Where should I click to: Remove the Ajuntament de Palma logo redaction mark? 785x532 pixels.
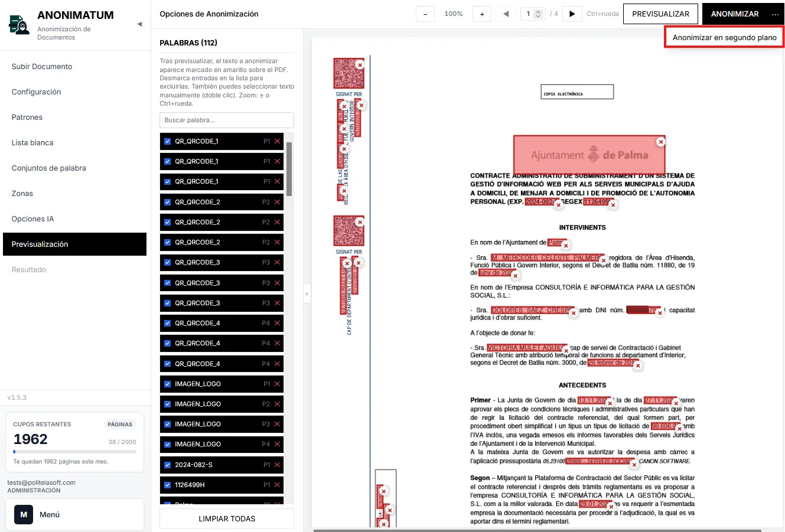point(661,142)
